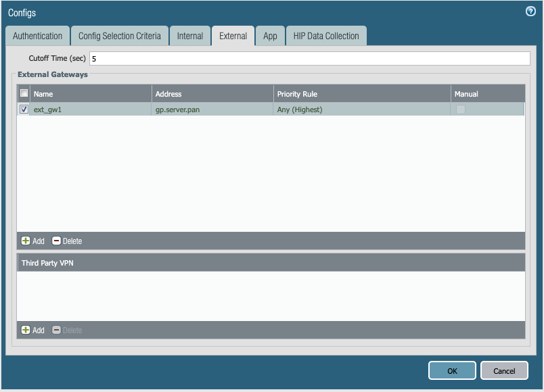Click the Cancel button

(x=504, y=370)
